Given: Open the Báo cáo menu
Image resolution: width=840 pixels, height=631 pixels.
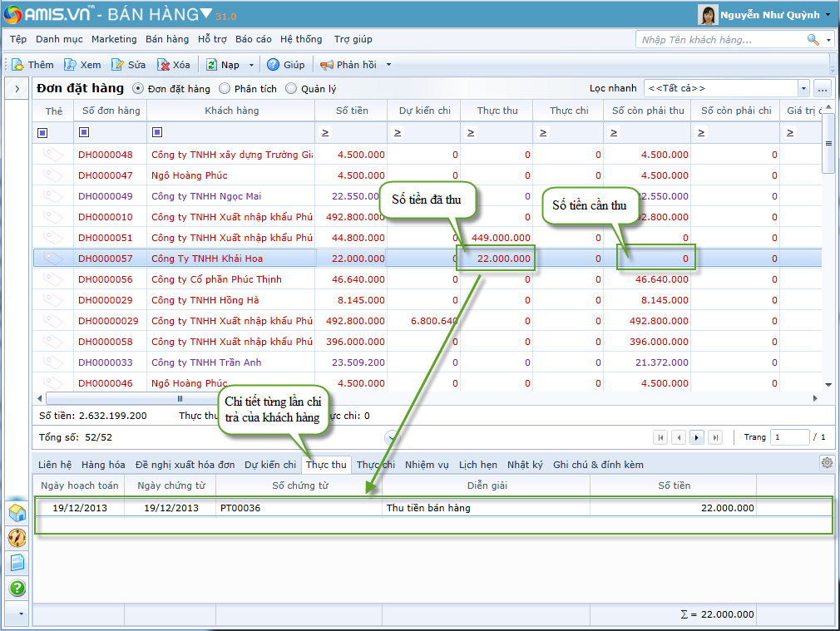Looking at the screenshot, I should (x=253, y=39).
